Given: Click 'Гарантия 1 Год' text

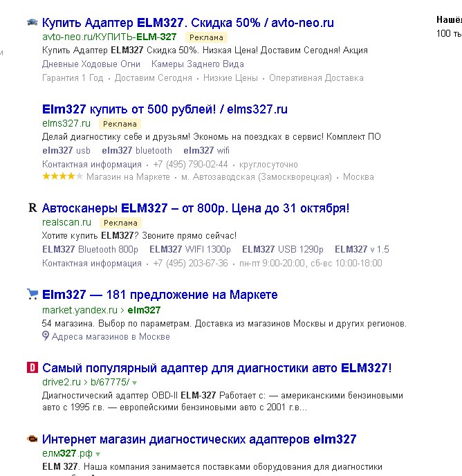Looking at the screenshot, I should pyautogui.click(x=73, y=78).
